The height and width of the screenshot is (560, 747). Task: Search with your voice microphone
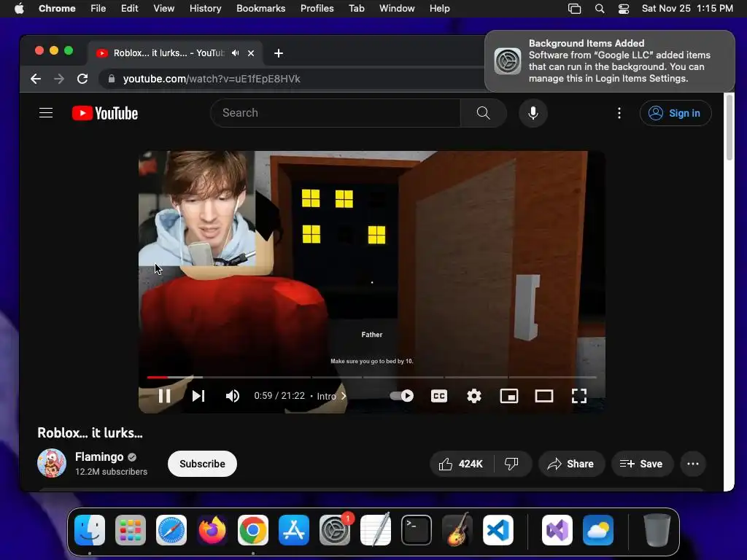click(x=533, y=113)
